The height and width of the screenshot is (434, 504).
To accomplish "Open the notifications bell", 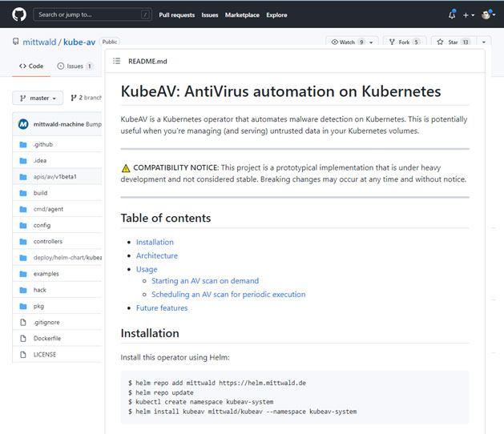I will coord(452,14).
